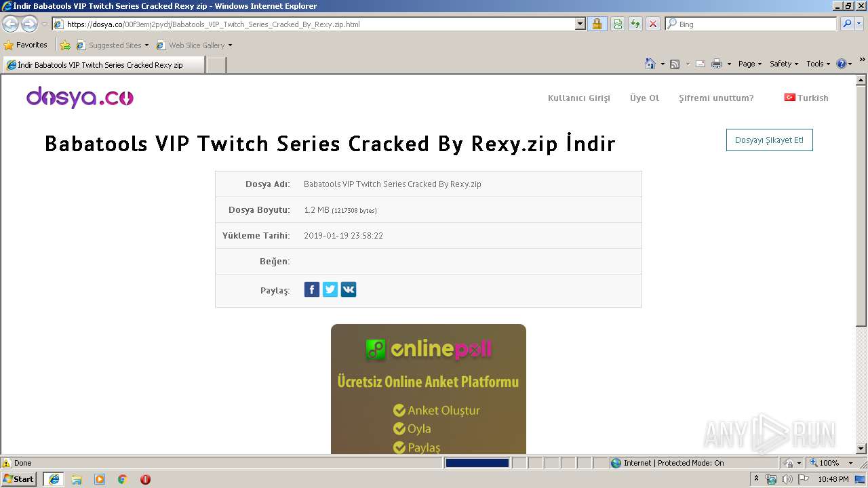Click the Internet Protected Mode status text

pos(674,464)
